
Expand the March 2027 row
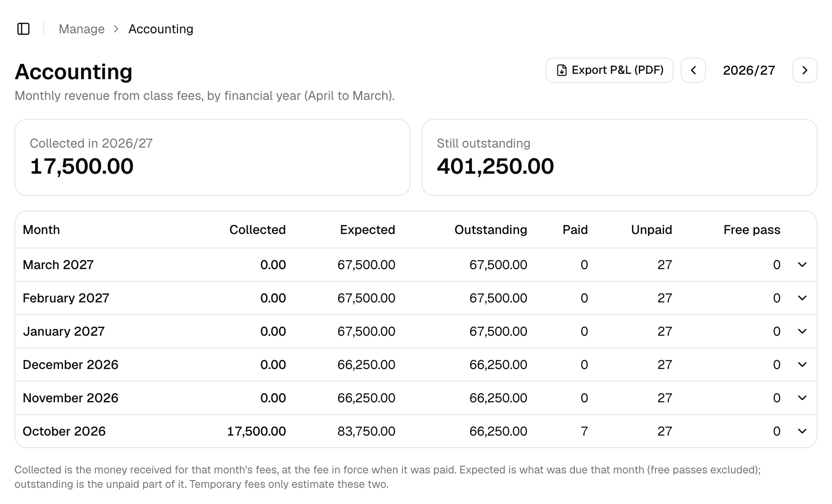pyautogui.click(x=802, y=265)
